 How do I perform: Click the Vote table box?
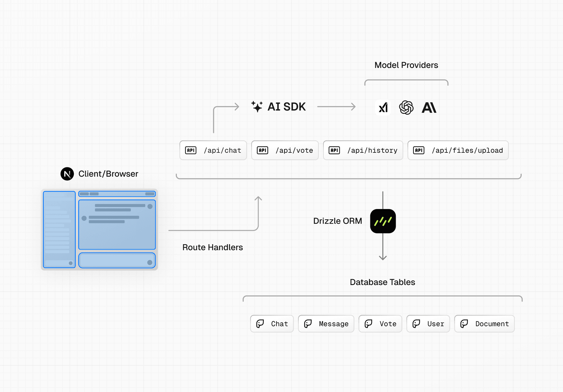click(x=380, y=324)
